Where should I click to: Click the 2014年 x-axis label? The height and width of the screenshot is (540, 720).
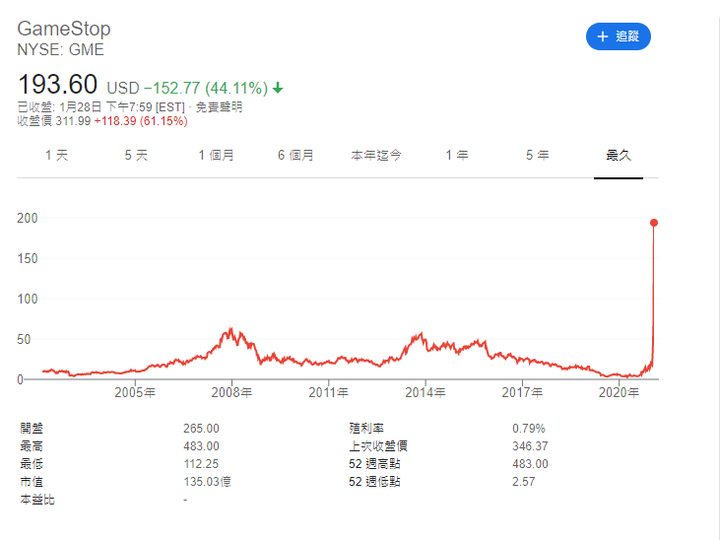click(x=425, y=392)
